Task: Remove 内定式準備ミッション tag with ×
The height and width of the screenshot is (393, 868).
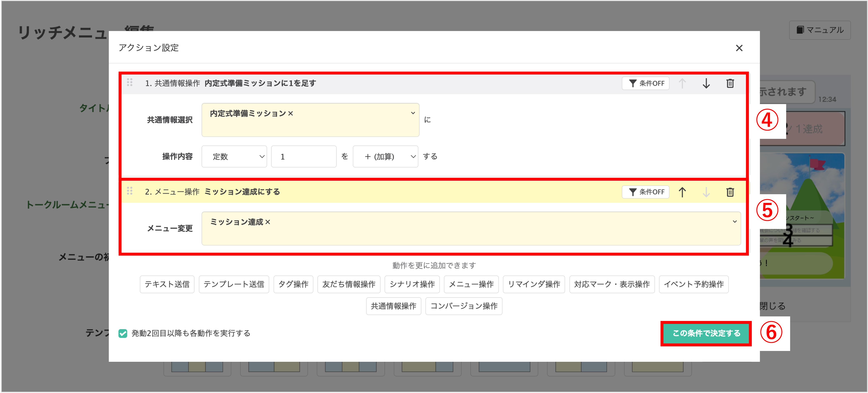Action: coord(290,113)
